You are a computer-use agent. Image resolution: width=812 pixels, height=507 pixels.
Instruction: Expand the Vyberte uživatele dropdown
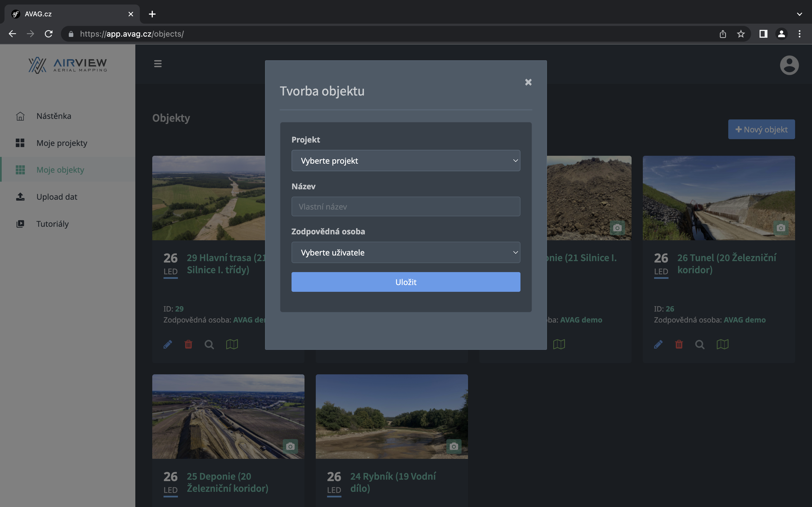(406, 252)
